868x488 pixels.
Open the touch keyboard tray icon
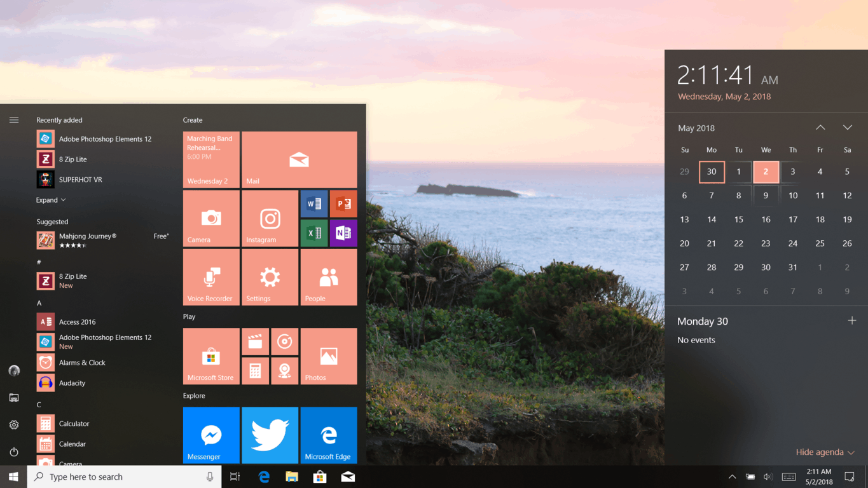pyautogui.click(x=789, y=477)
